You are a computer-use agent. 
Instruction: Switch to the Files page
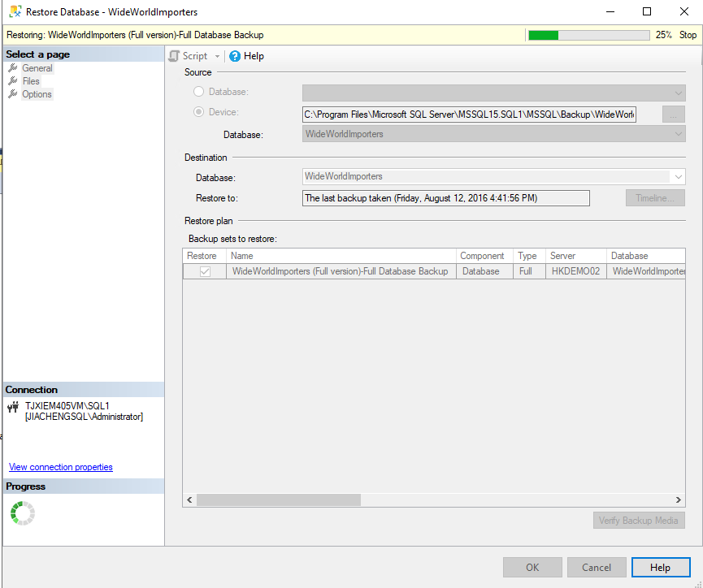pos(31,81)
